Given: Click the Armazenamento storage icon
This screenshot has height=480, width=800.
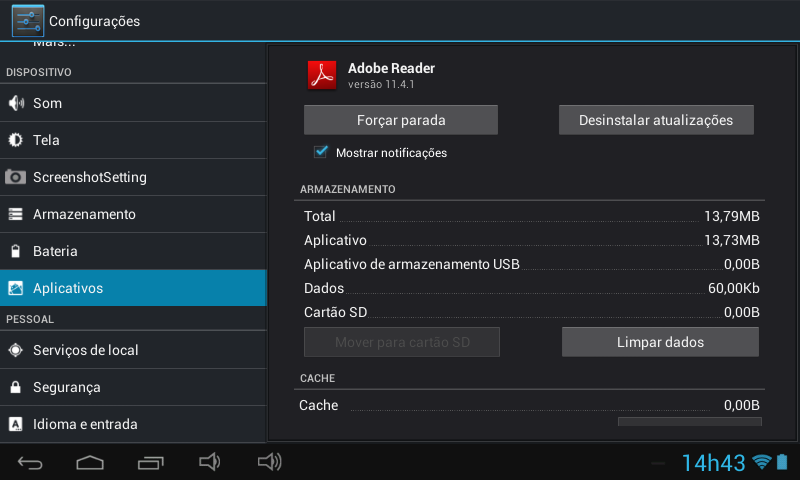Looking at the screenshot, I should (15, 214).
